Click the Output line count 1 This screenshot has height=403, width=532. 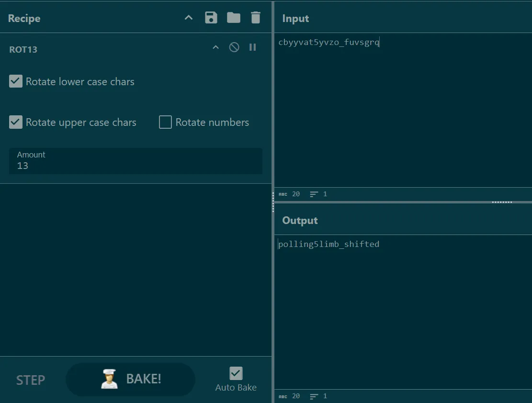[325, 396]
